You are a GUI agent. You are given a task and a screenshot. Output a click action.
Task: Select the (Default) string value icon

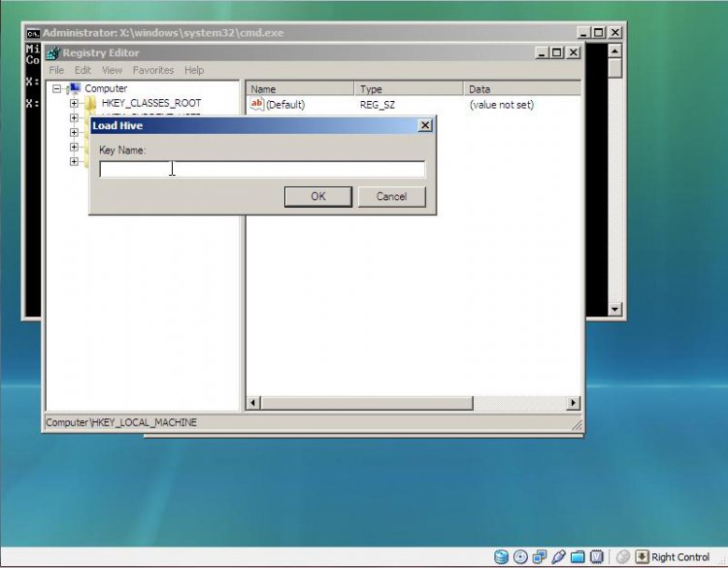coord(257,104)
